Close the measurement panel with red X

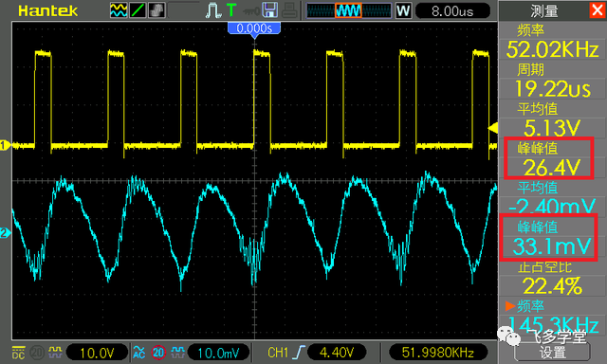(598, 9)
